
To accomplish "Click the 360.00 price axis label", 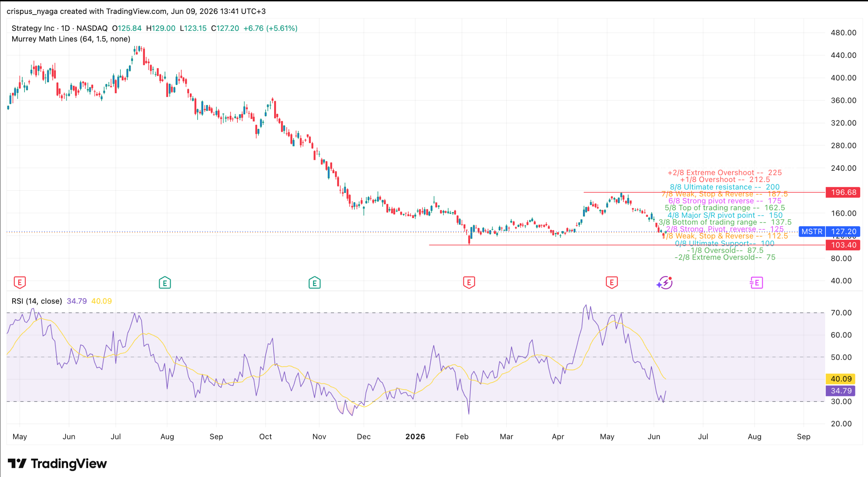I will tap(843, 100).
